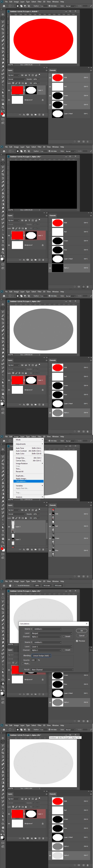This screenshot has width=93, height=868.
Task: Click the Opacity field in Calculations dialog
Action: tap(33, 660)
